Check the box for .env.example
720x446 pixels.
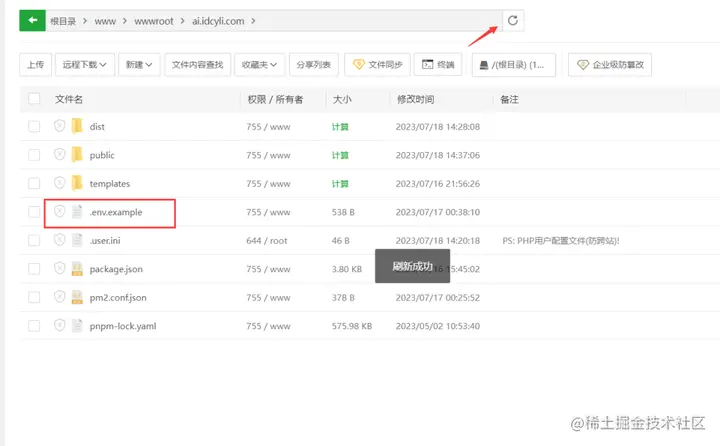[34, 212]
